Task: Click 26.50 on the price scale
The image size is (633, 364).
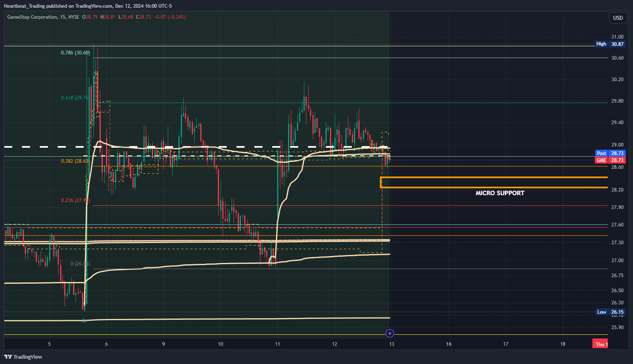Action: point(617,291)
